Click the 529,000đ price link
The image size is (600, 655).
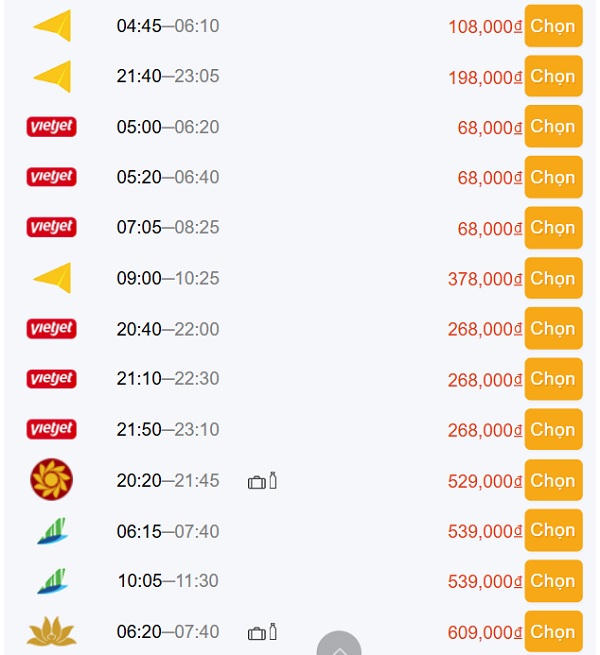pyautogui.click(x=485, y=481)
